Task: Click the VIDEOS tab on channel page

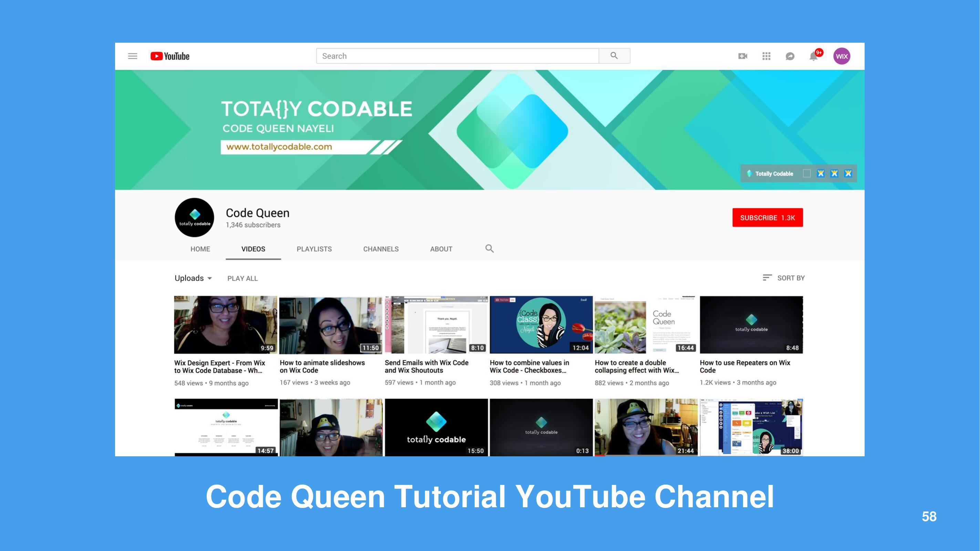Action: coord(253,249)
